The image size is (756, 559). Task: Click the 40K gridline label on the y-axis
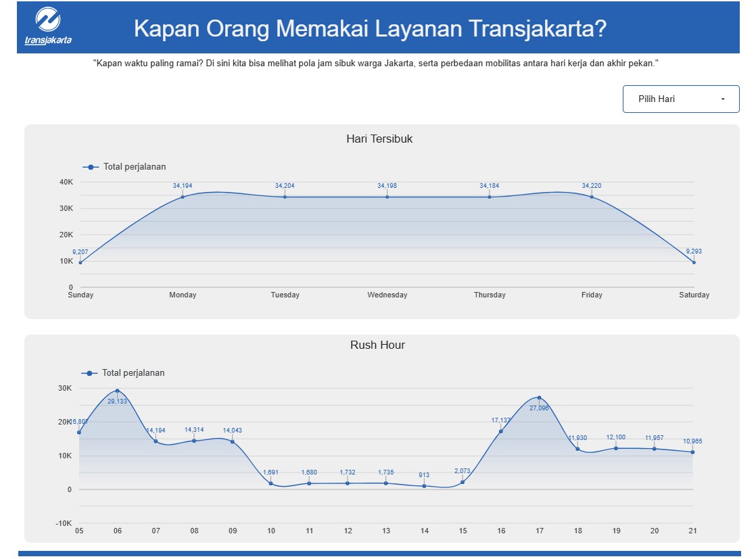tap(66, 181)
